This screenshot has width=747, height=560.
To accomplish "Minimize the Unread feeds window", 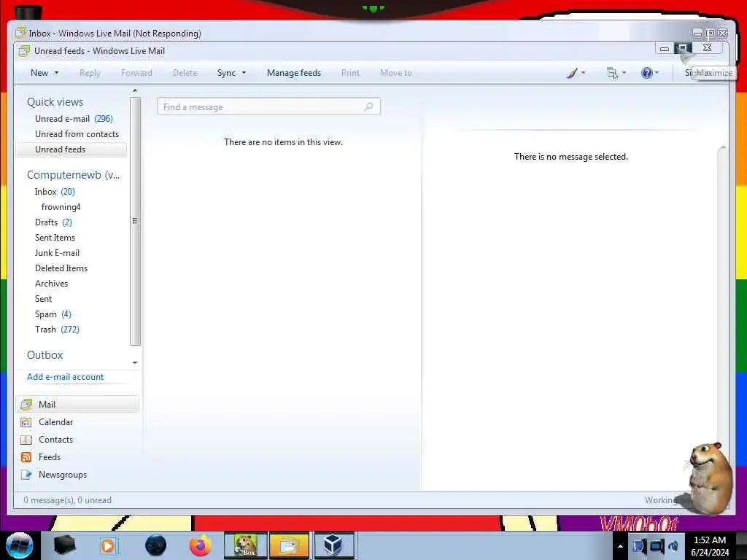I will coord(664,49).
